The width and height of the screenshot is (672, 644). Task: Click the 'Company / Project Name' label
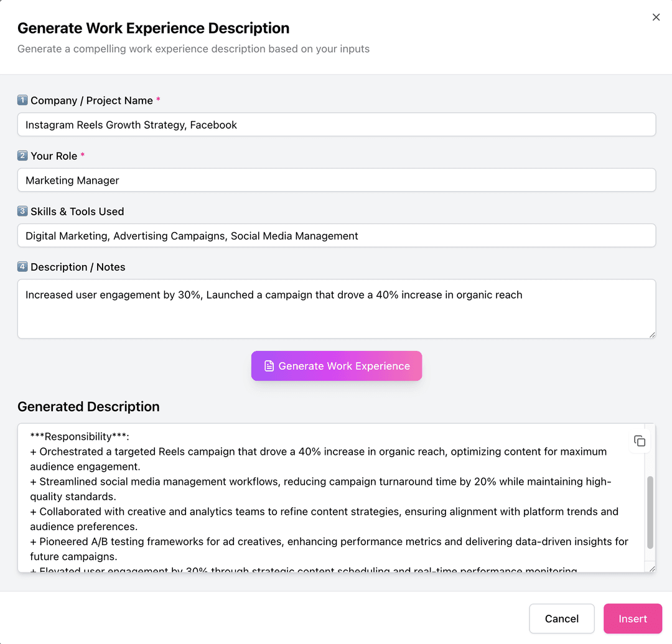point(91,101)
